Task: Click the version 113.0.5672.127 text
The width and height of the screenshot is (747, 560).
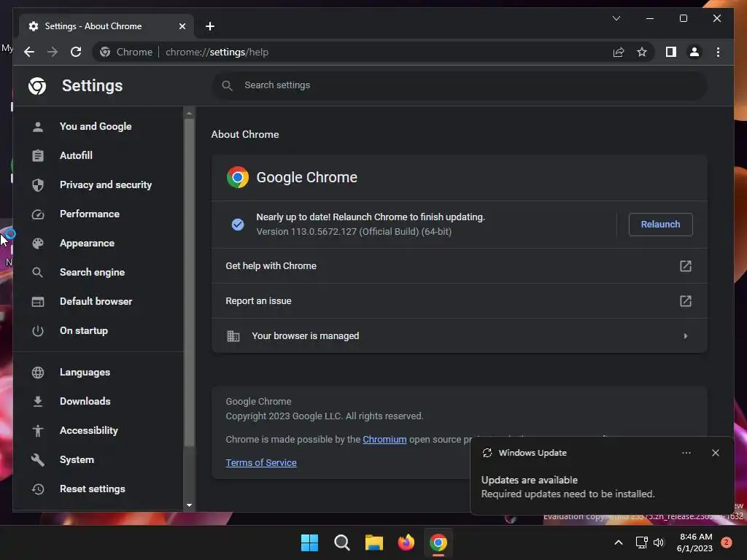Action: click(354, 231)
